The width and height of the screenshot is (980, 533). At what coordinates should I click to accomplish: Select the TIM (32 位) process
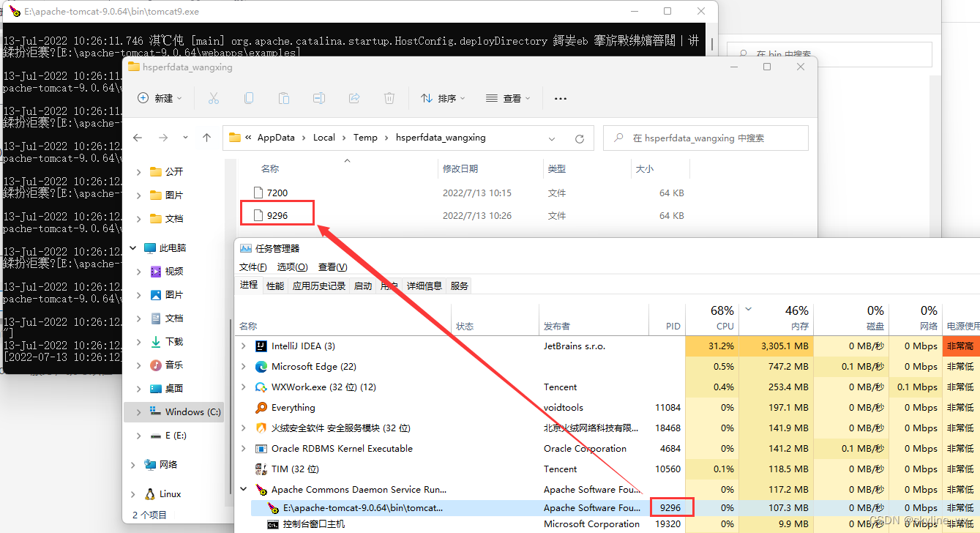295,469
